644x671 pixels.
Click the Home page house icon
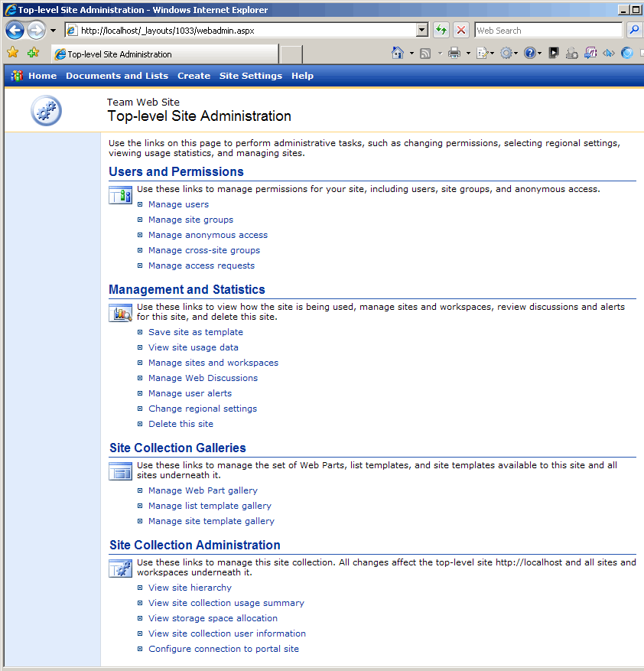[x=398, y=53]
